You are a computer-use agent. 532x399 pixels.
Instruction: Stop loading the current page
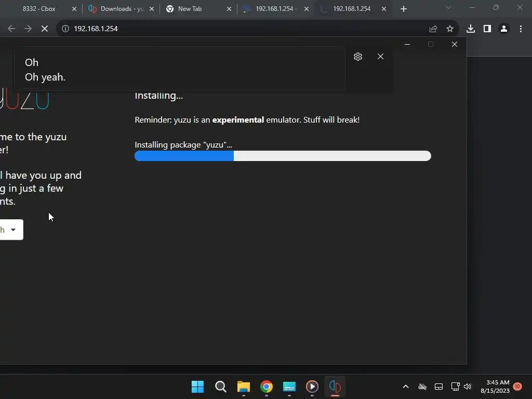(45, 29)
